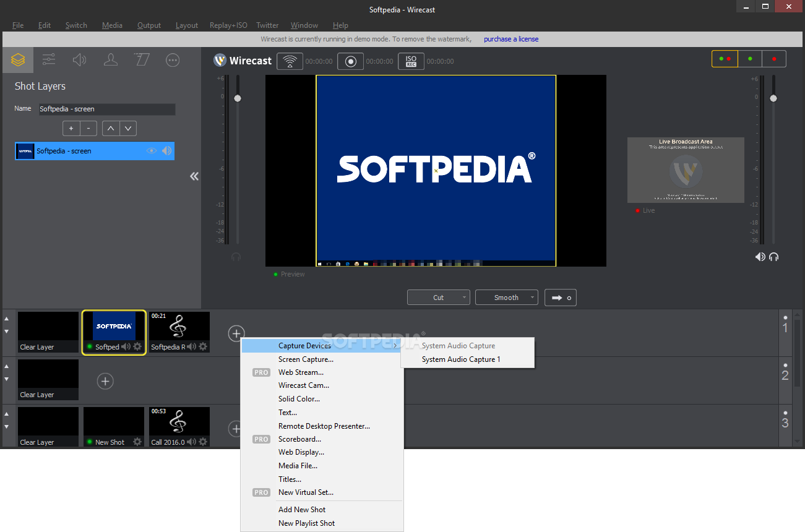This screenshot has width=805, height=532.
Task: Click the right audio volume slider knob
Action: pyautogui.click(x=773, y=98)
